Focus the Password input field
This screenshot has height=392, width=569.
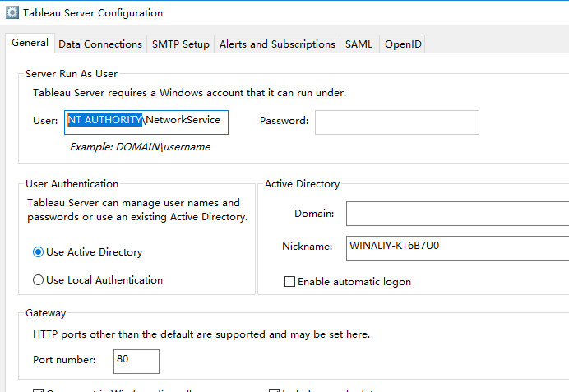pyautogui.click(x=397, y=122)
